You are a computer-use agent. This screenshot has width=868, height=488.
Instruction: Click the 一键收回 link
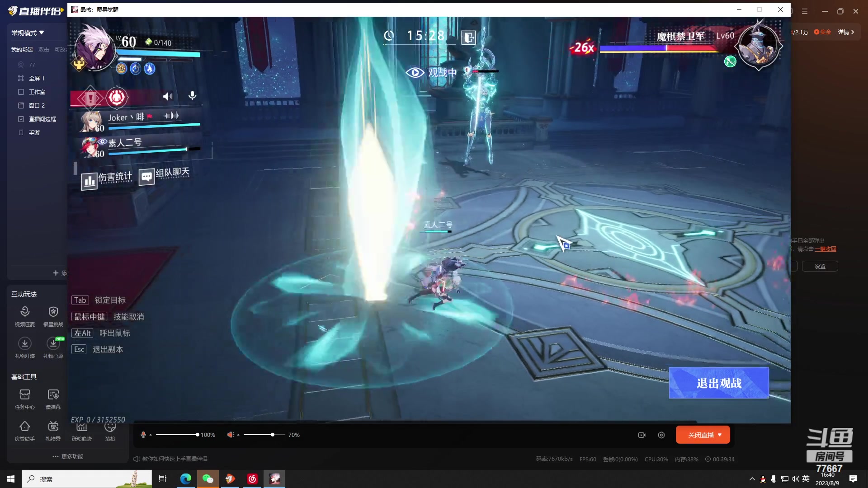(x=826, y=249)
